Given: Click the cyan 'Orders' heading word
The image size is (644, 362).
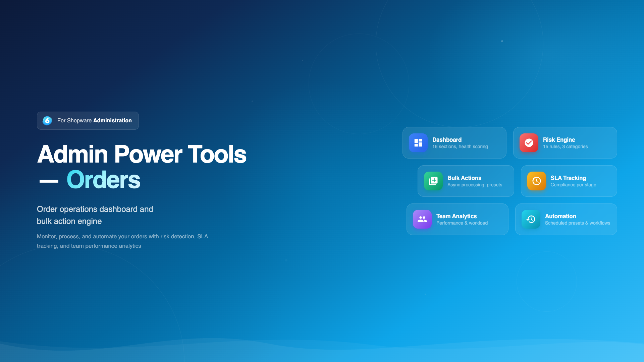Looking at the screenshot, I should click(103, 180).
